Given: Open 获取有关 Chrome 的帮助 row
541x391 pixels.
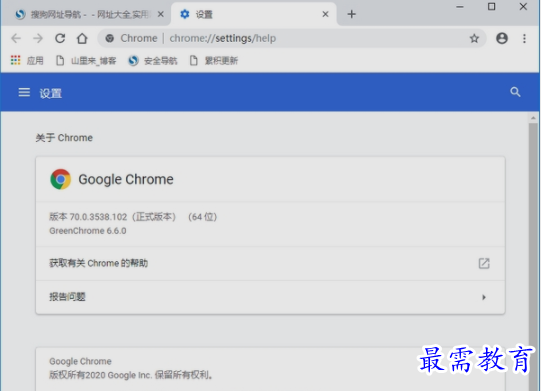Looking at the screenshot, I should pyautogui.click(x=270, y=263).
